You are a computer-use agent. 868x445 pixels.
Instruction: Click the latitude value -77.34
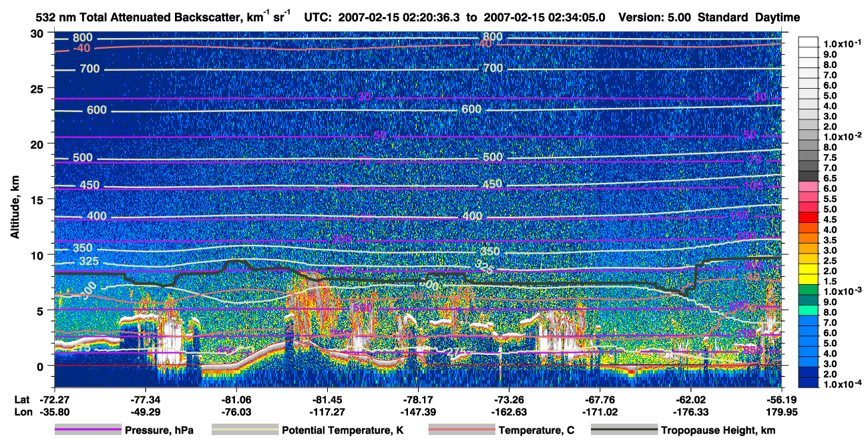tap(145, 399)
